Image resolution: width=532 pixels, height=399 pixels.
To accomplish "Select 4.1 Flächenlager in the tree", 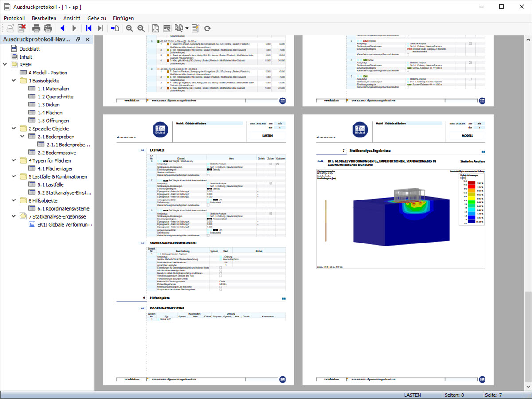I will click(x=54, y=168).
